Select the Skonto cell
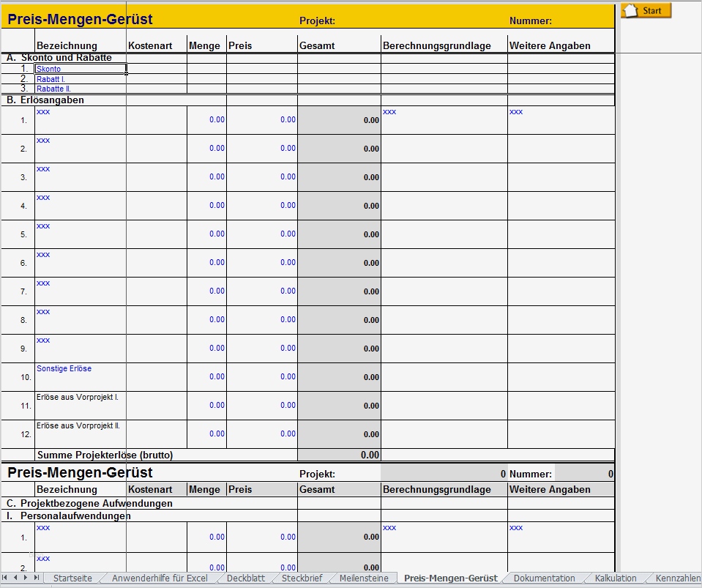The width and height of the screenshot is (702, 588). coord(81,69)
